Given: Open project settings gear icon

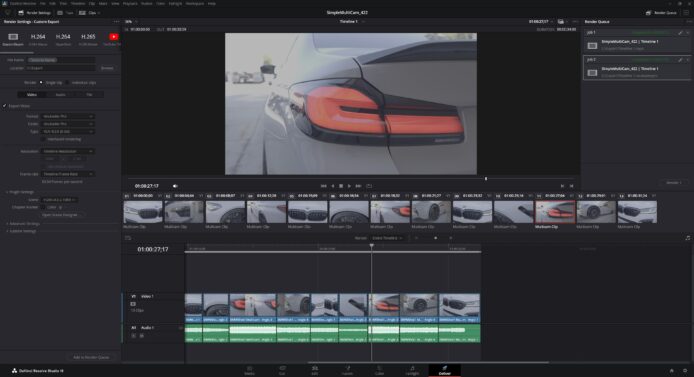Looking at the screenshot, I should click(x=685, y=370).
